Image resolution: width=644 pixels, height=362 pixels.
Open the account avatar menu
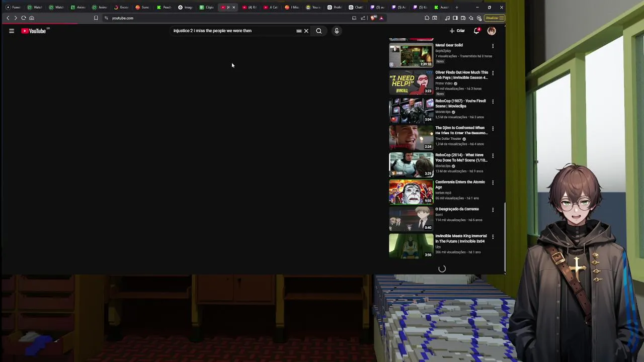point(492,31)
